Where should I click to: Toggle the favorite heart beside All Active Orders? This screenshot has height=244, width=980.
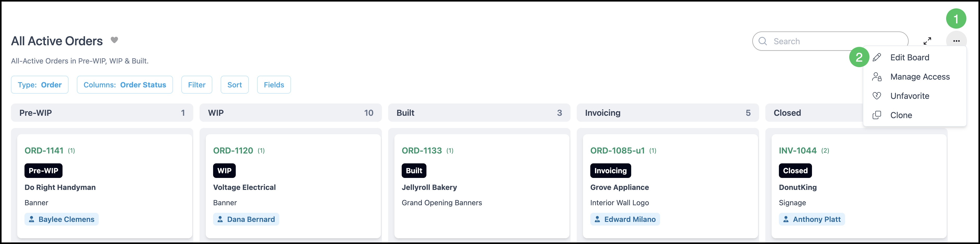pos(114,40)
